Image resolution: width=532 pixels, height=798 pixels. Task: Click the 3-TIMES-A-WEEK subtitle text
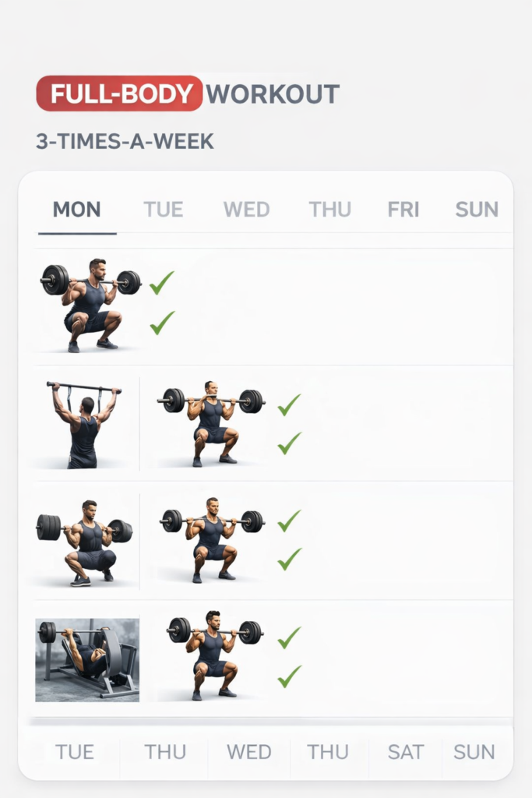point(125,142)
